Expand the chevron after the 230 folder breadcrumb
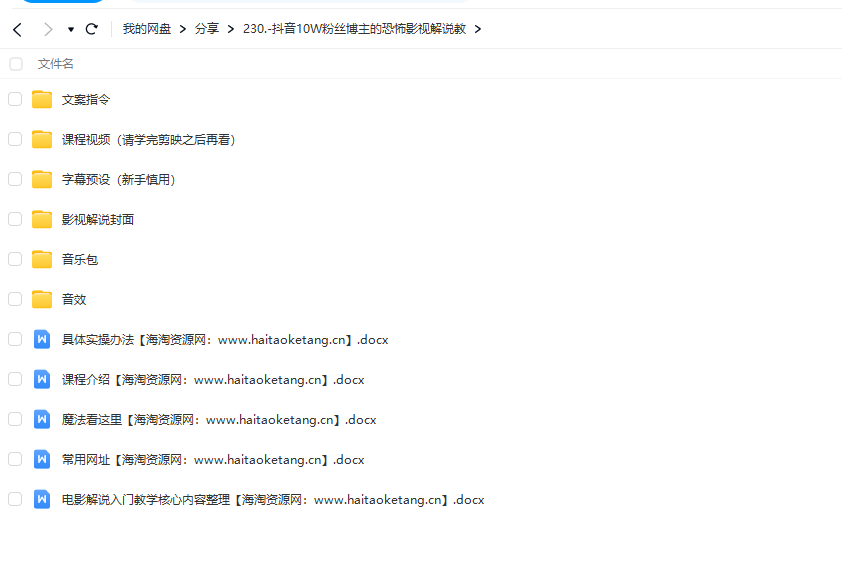The width and height of the screenshot is (842, 567). [478, 29]
